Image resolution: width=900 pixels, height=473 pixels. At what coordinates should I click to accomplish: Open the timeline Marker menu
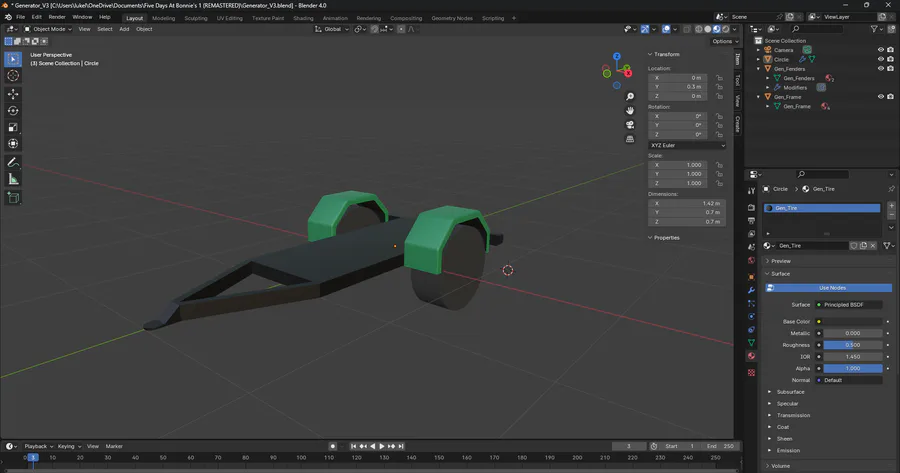click(114, 446)
